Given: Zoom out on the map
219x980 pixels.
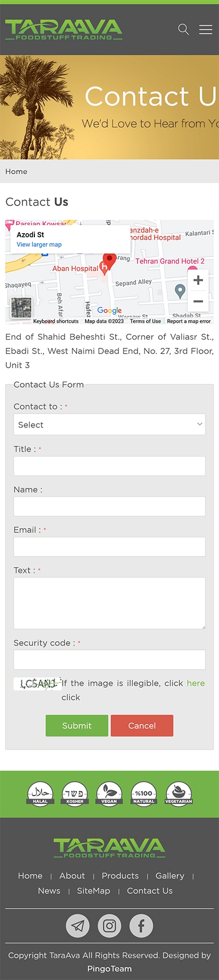Looking at the screenshot, I should [198, 301].
